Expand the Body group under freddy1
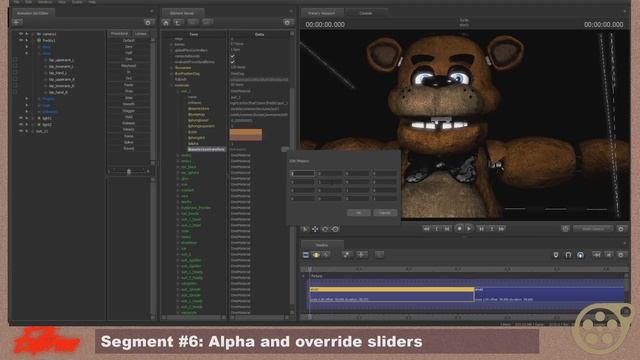Viewport: 640px width, 360px height. [40, 47]
